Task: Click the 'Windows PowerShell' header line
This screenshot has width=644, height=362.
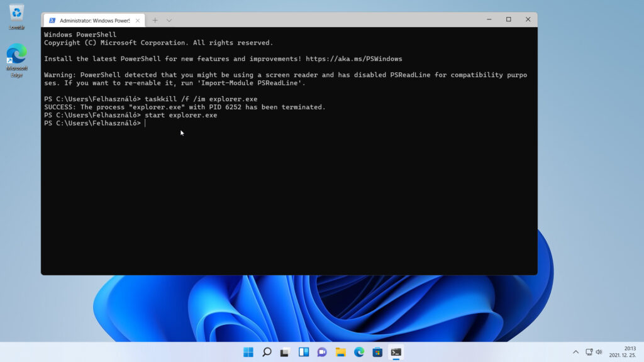Action: tap(80, 35)
